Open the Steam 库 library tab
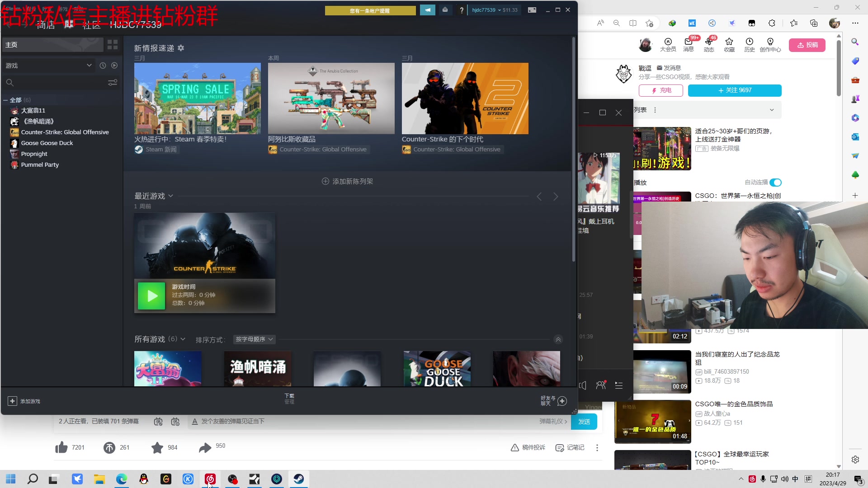Viewport: 868px width, 488px height. pos(69,24)
